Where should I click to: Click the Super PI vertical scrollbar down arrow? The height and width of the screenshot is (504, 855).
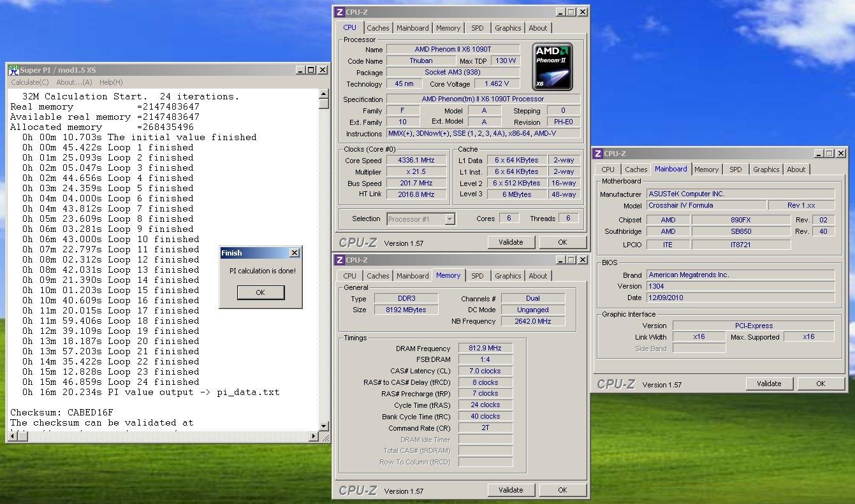click(323, 426)
